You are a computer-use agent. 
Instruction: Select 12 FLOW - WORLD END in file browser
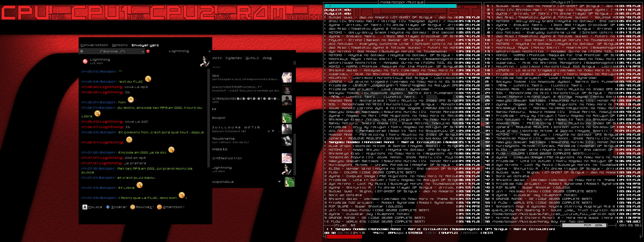[402, 222]
